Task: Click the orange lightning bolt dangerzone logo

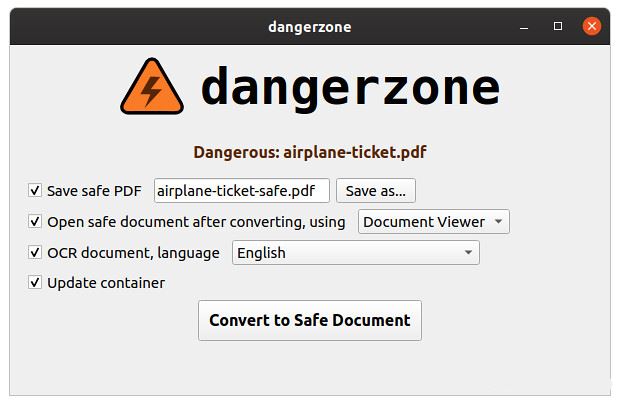Action: pos(152,87)
